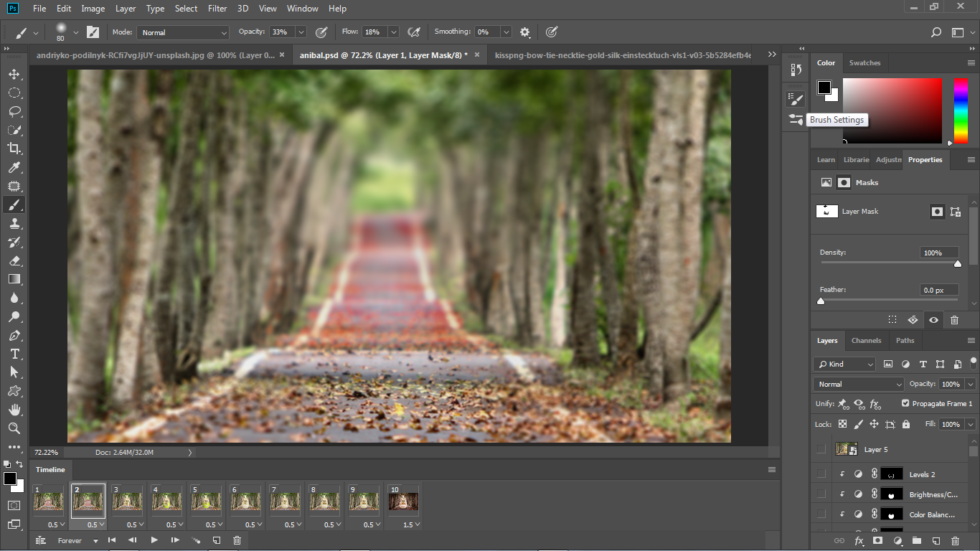Click the tween animation frames button

click(x=195, y=540)
